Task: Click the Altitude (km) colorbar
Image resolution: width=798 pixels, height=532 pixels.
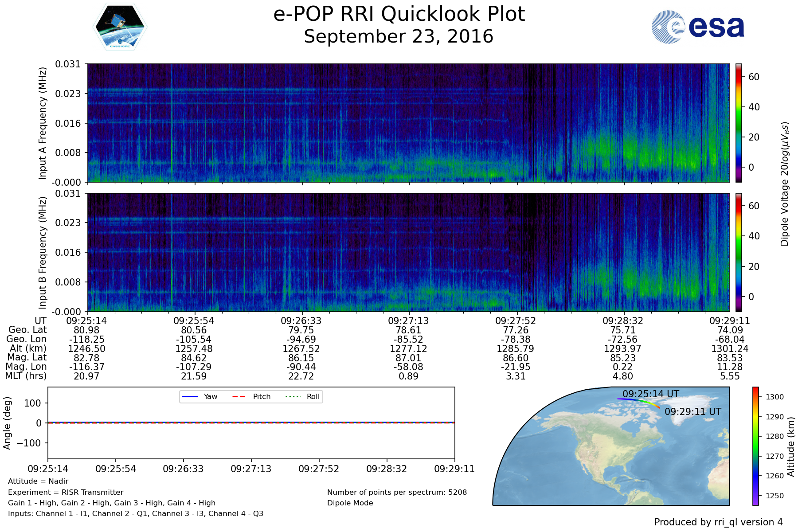Action: [755, 446]
